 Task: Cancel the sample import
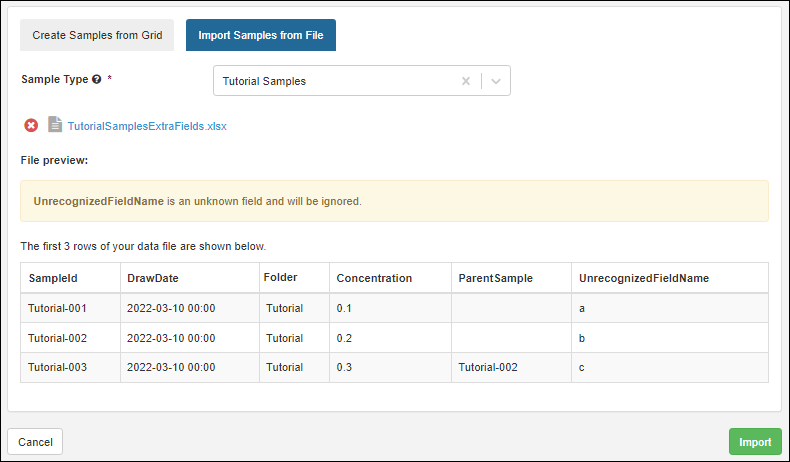(x=35, y=442)
